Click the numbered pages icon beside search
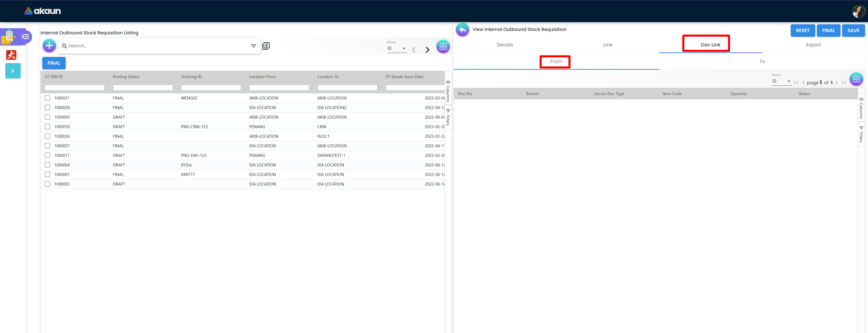The width and height of the screenshot is (868, 333). [266, 46]
